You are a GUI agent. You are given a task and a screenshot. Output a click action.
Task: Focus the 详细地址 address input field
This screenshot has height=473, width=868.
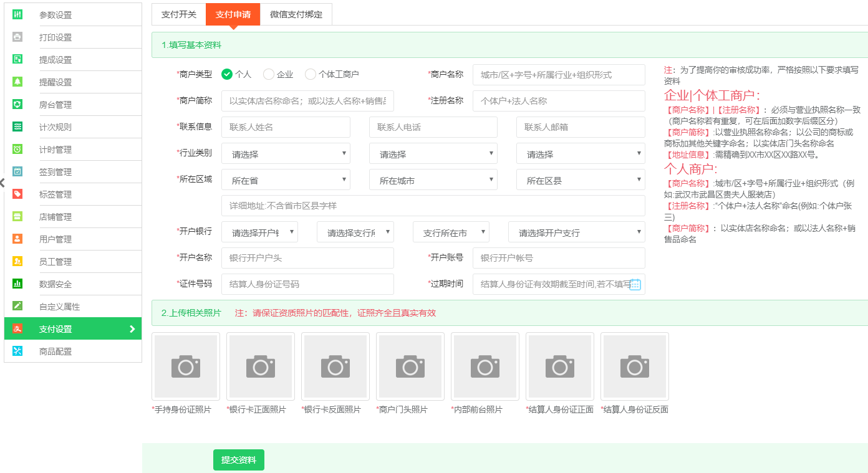pos(433,205)
